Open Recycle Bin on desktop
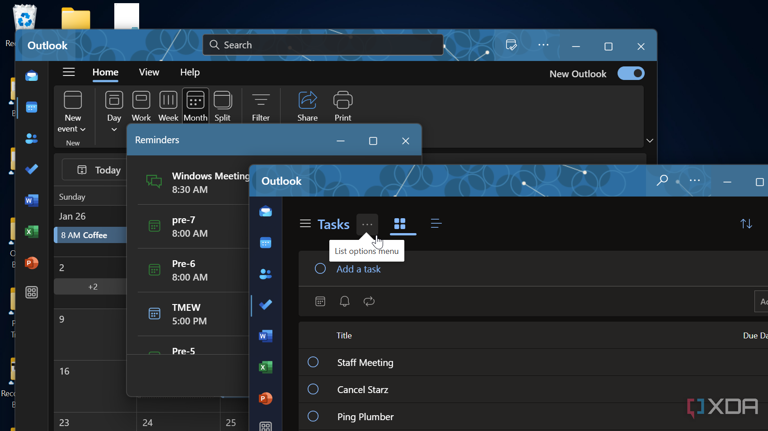The width and height of the screenshot is (768, 431). (x=24, y=17)
